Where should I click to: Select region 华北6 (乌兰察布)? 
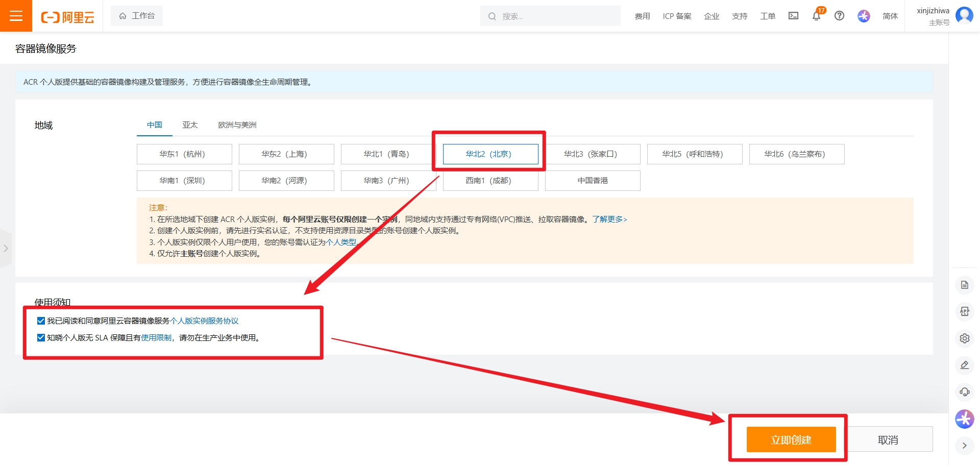coord(797,154)
